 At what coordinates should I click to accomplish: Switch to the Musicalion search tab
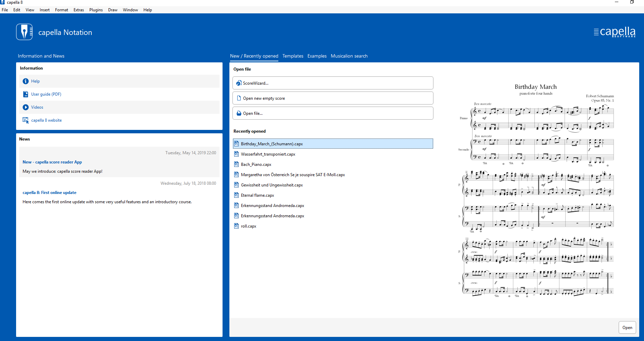click(x=349, y=56)
